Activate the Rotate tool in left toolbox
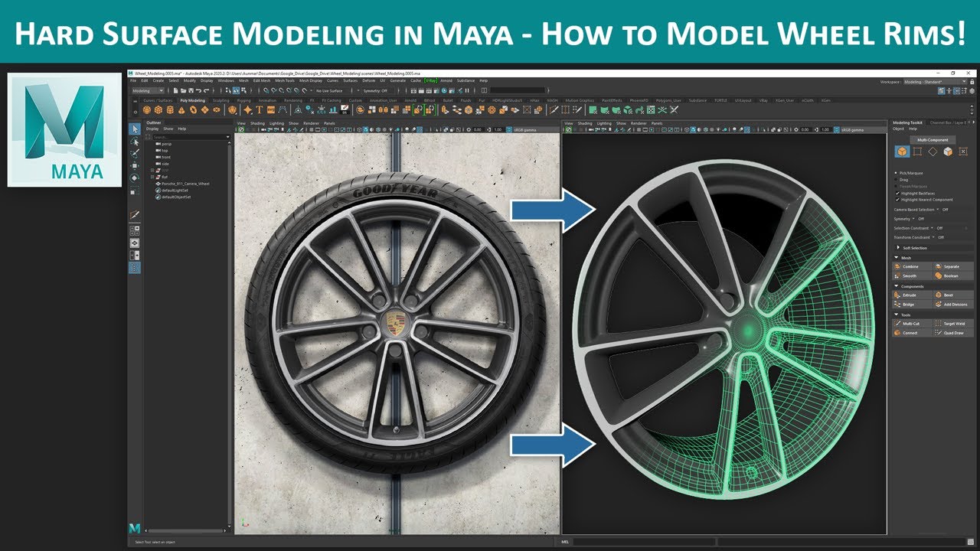The height and width of the screenshot is (551, 980). coord(135,178)
